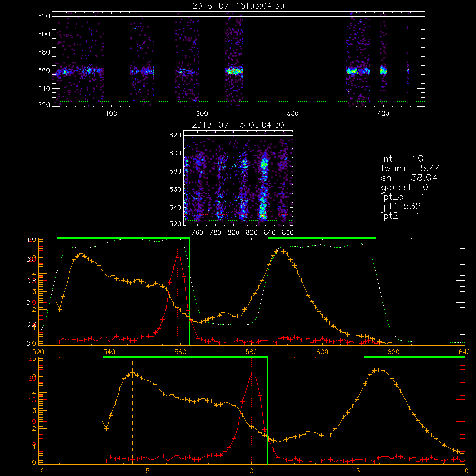Viewport: 476px width, 476px height.
Task: Click the red 20 label on bottom plot y-axis
Action: (x=32, y=378)
